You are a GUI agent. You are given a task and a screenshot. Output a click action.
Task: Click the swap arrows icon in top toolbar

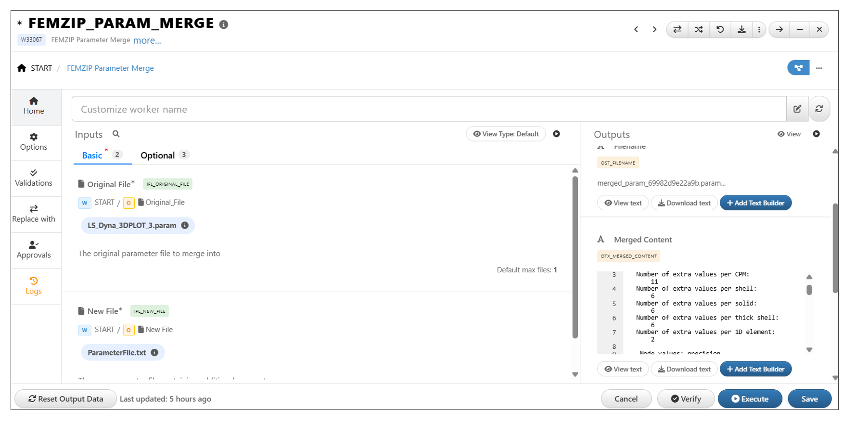(x=677, y=29)
